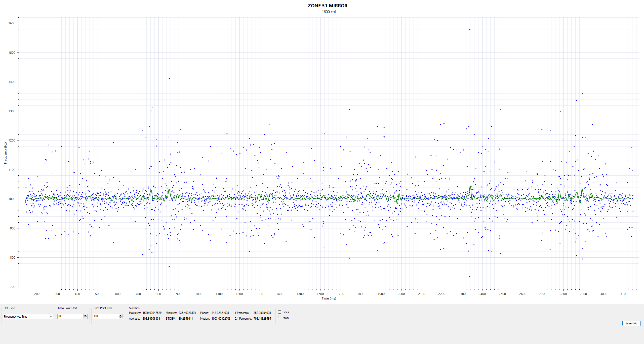Click the lowest outlier point near 735 Hz

tap(470, 276)
